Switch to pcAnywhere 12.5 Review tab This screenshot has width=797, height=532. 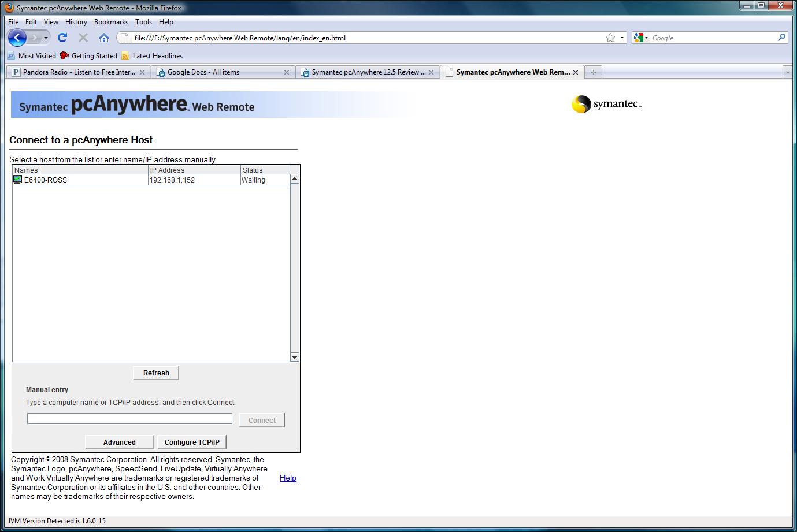(367, 72)
